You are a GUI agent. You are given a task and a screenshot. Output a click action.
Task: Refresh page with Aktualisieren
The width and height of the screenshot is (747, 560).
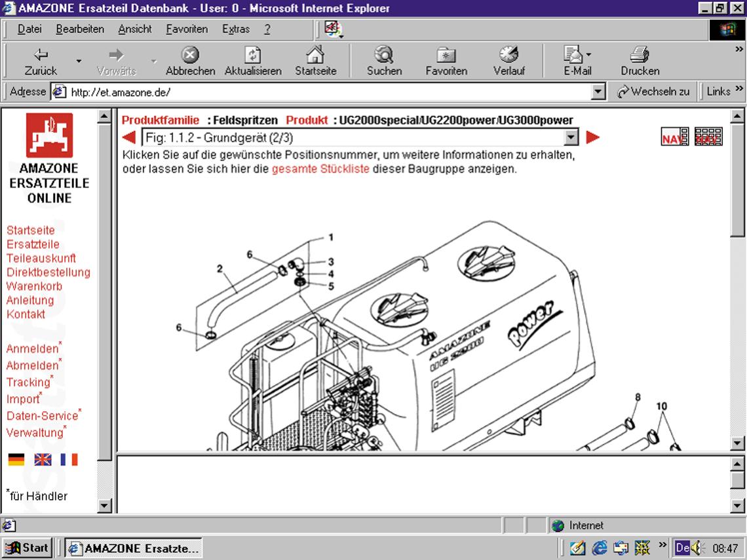[x=253, y=62]
